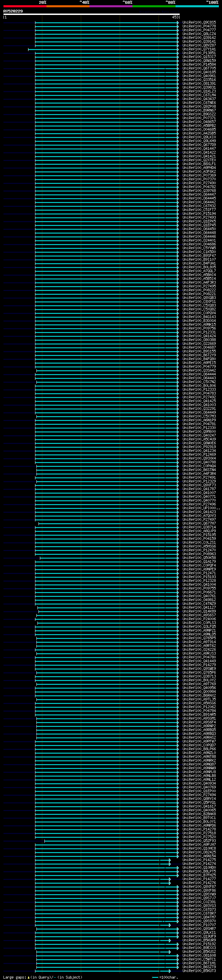Select the hit label UniRef100_Q8LCZ4

pyautogui.click(x=199, y=34)
